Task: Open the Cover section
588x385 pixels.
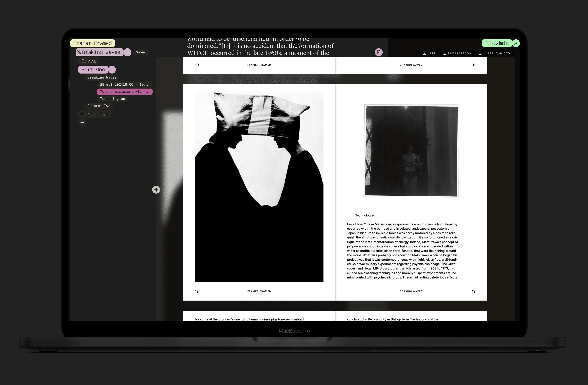Action: click(88, 61)
